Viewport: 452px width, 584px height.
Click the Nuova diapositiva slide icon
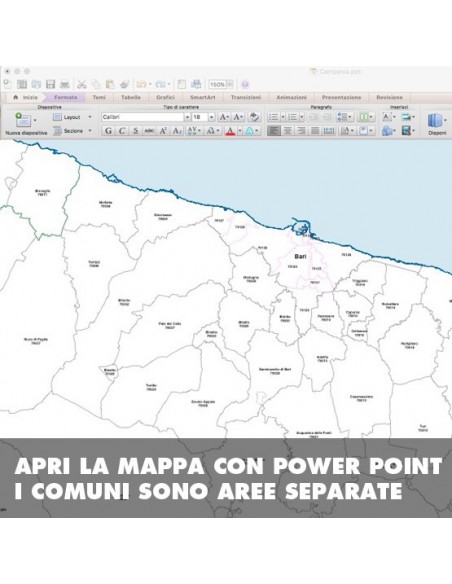(23, 120)
